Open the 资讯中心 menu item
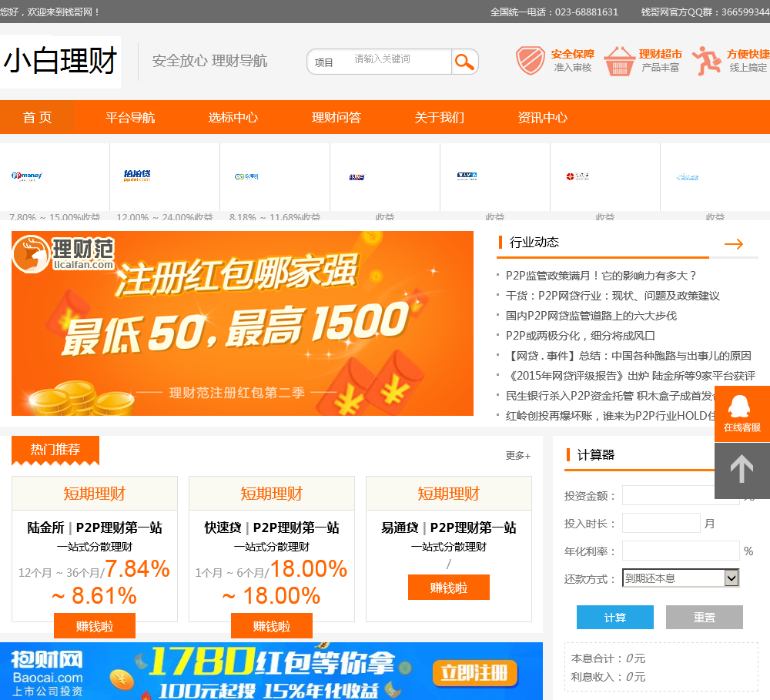This screenshot has height=700, width=770. click(543, 117)
